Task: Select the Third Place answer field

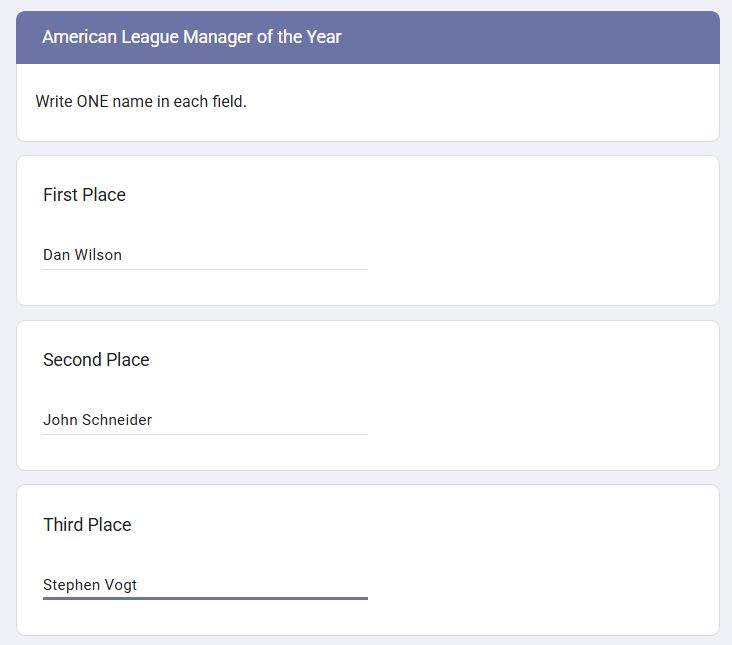Action: click(x=205, y=585)
